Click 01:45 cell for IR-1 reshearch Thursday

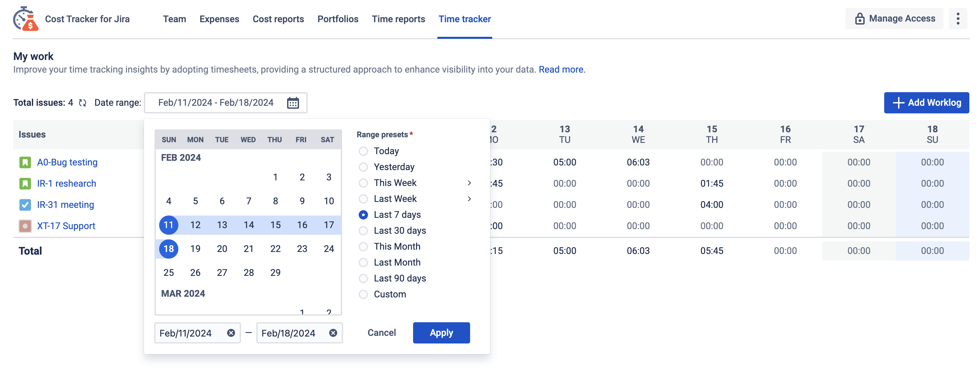pos(711,184)
